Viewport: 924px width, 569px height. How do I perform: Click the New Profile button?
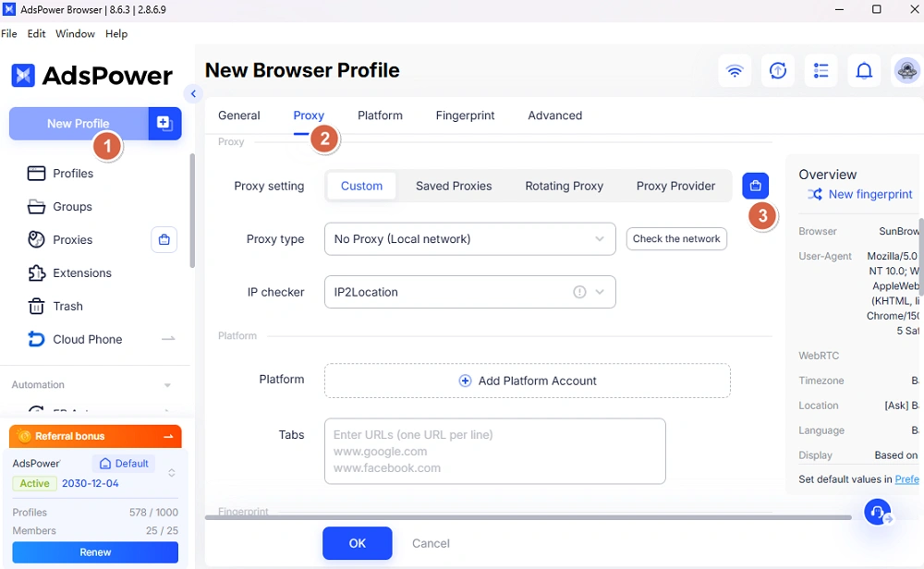pyautogui.click(x=79, y=124)
